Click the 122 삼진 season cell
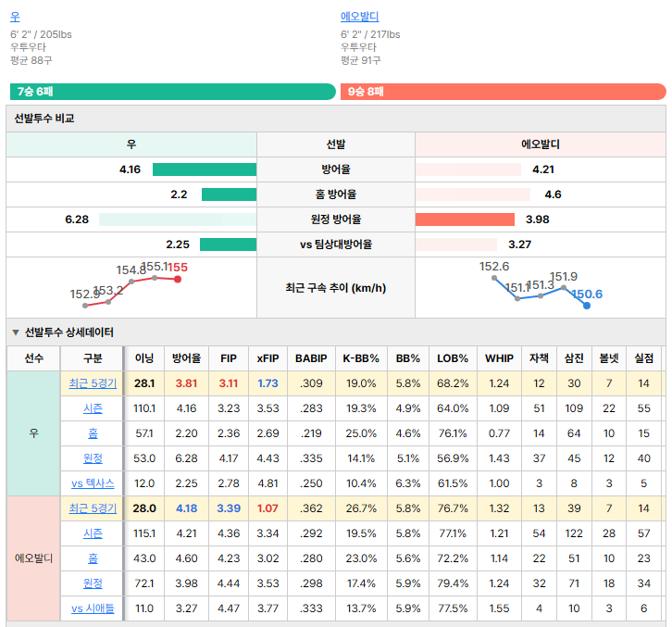This screenshot has height=627, width=672. pos(574,533)
